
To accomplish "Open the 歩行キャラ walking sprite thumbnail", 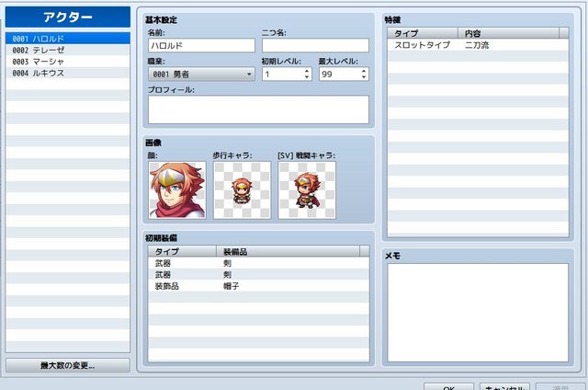I will point(243,190).
